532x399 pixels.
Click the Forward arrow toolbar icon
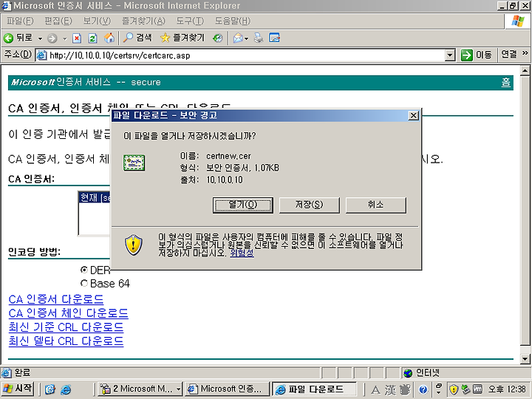point(52,38)
